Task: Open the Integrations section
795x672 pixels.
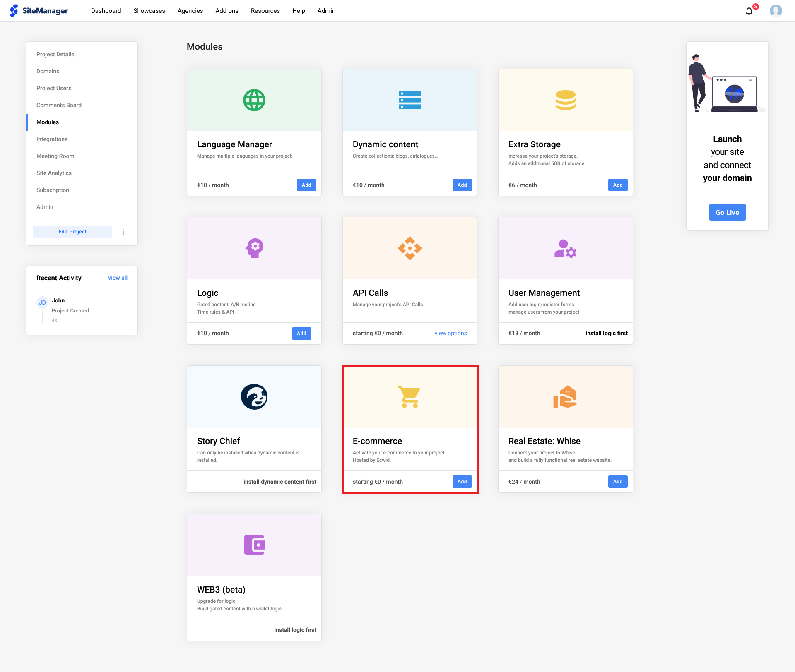Action: [52, 139]
